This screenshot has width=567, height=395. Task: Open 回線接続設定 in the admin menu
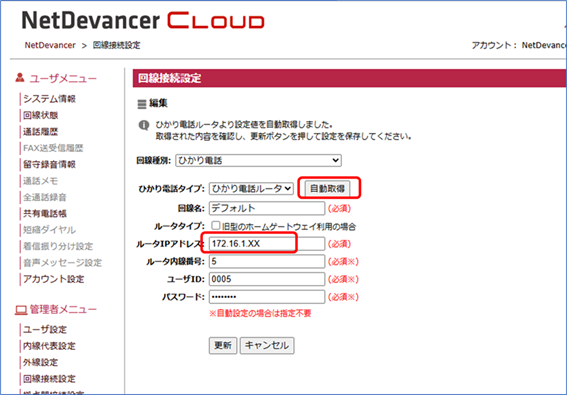49,379
